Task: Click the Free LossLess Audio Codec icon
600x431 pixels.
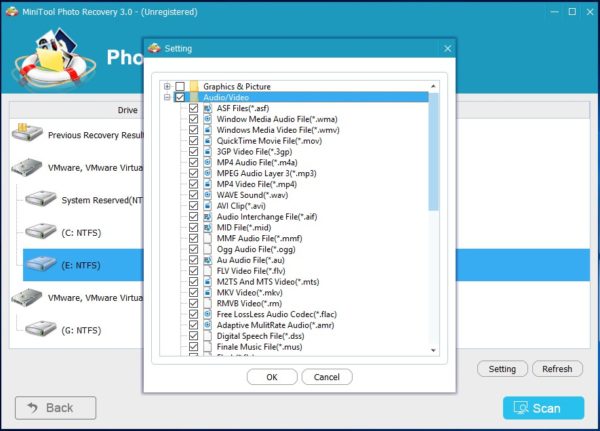Action: pos(207,315)
